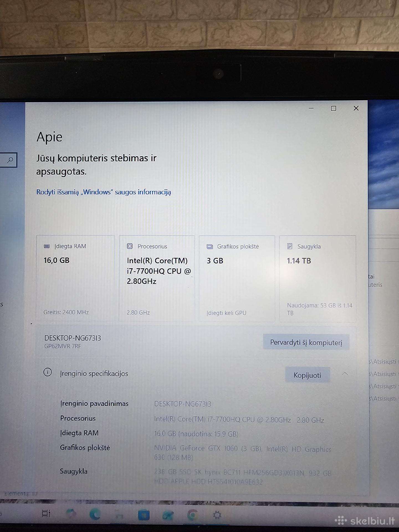Click the model name GP62MVR 7RF
The width and height of the screenshot is (399, 532).
pos(63,346)
